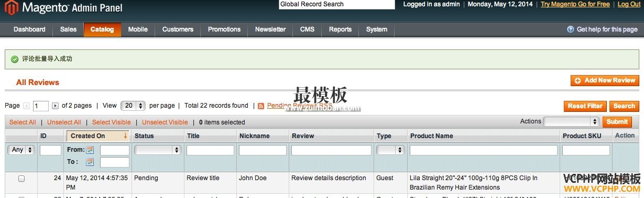The width and height of the screenshot is (644, 198).
Task: Open the Status filter dropdown
Action: [x=157, y=150]
